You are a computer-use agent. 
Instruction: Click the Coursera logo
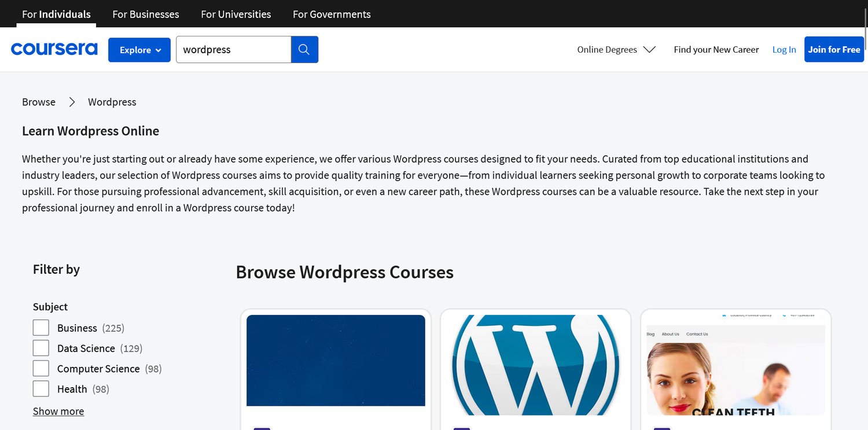coord(54,50)
